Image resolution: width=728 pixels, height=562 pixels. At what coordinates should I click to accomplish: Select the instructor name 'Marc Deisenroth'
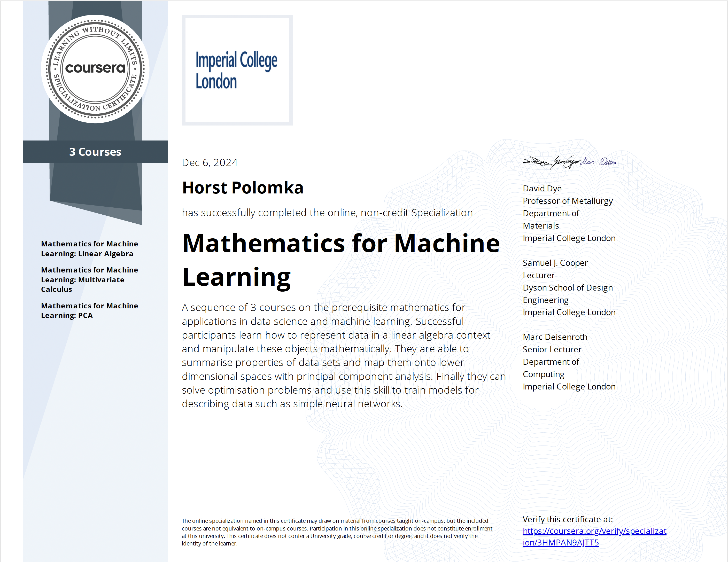[x=555, y=337]
